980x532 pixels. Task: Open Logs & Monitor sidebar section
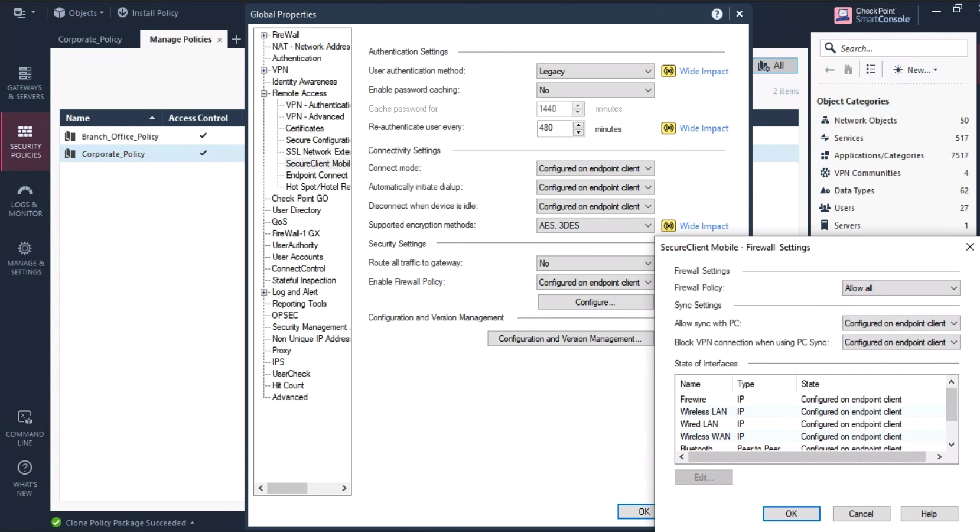25,200
